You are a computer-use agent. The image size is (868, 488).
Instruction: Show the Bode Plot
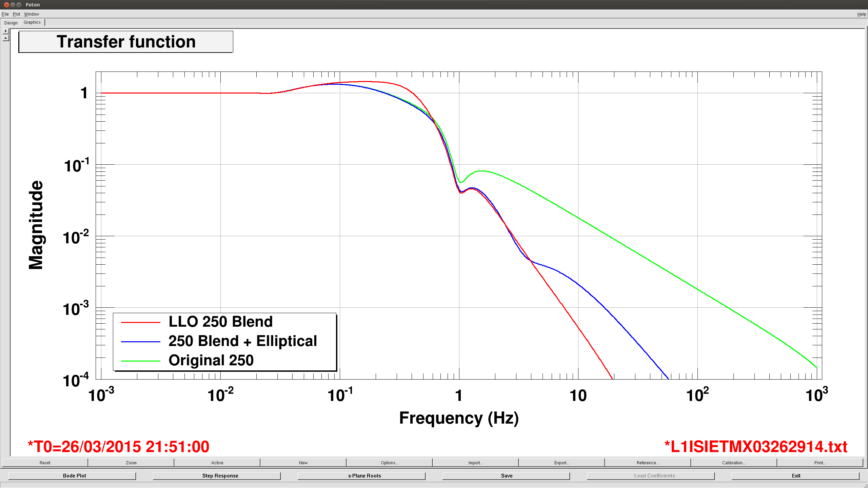click(72, 476)
